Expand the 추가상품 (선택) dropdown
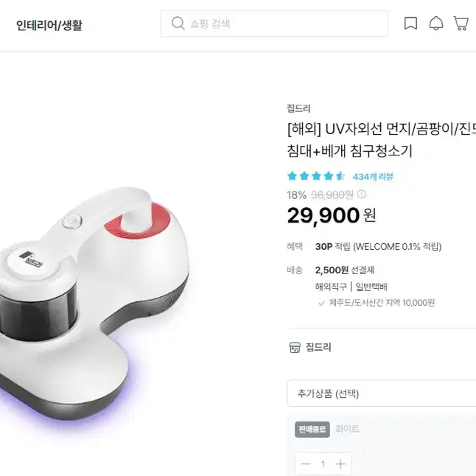Image resolution: width=476 pixels, height=476 pixels. point(381,393)
